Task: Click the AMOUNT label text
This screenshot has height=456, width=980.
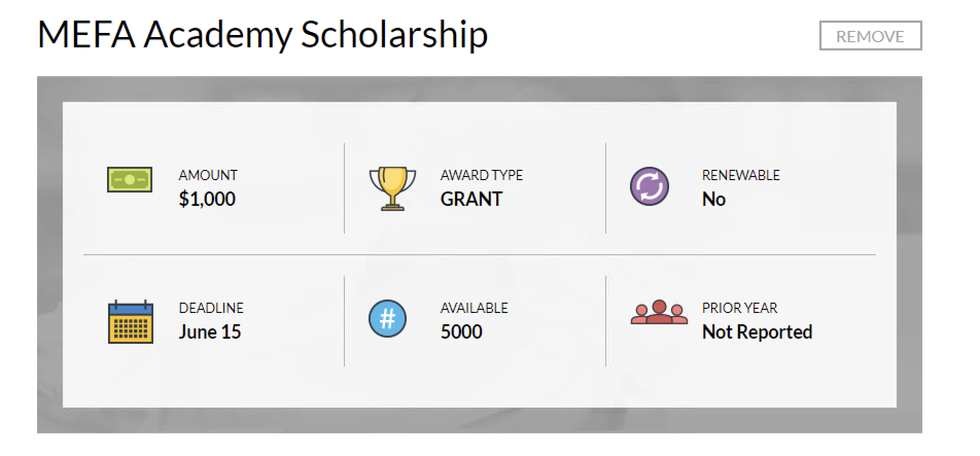Action: click(208, 175)
